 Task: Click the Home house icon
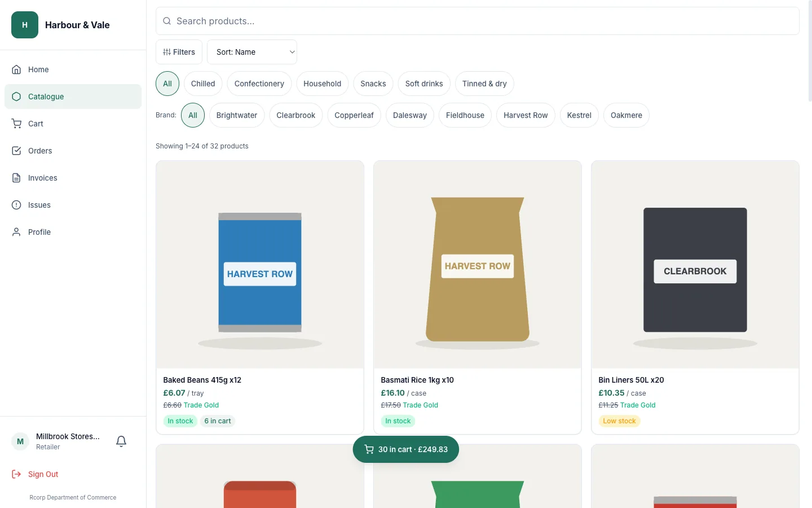pos(16,69)
